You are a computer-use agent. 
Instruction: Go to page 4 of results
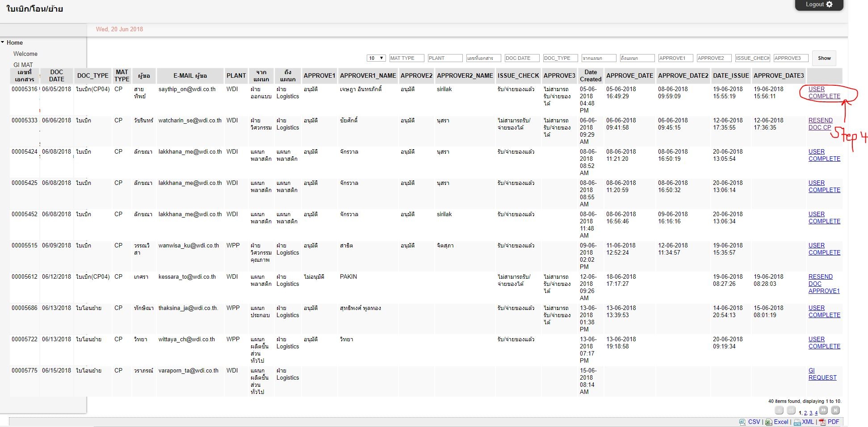[x=816, y=413]
